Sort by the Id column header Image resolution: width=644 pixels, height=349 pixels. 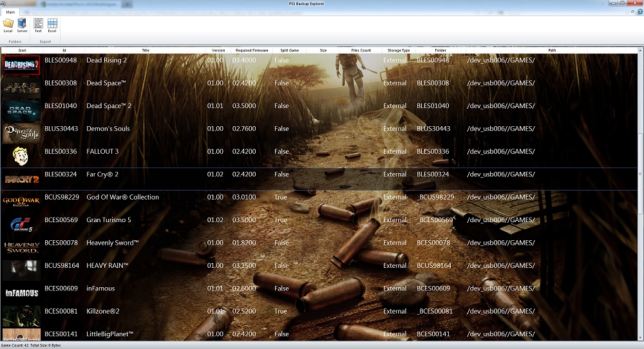pyautogui.click(x=64, y=50)
